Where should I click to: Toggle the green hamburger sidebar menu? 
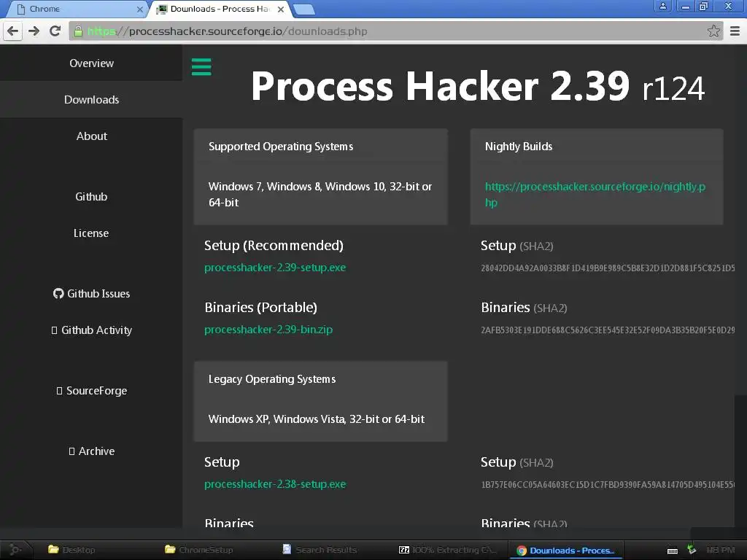tap(201, 66)
